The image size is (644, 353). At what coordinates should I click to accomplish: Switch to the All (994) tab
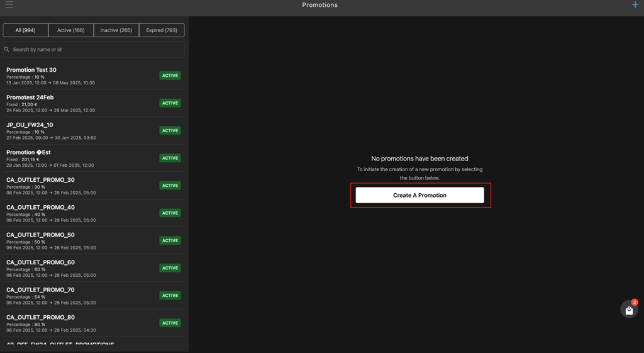click(x=25, y=30)
